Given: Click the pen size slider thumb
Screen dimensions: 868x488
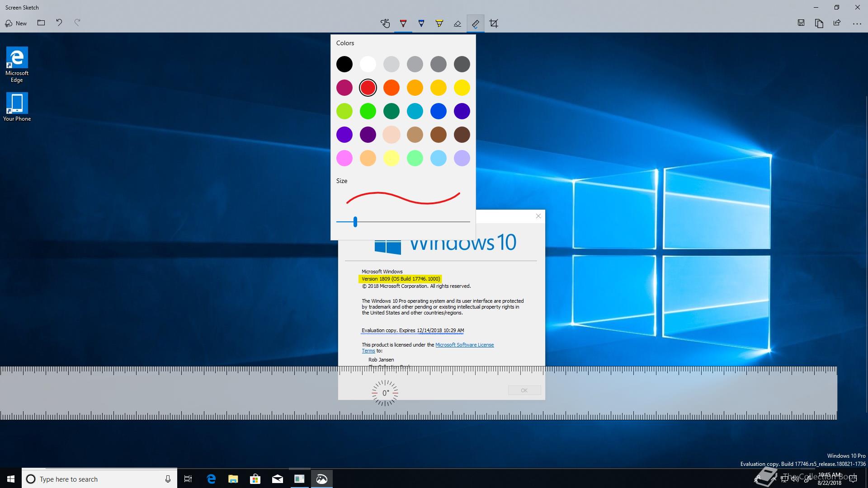Looking at the screenshot, I should pyautogui.click(x=355, y=222).
